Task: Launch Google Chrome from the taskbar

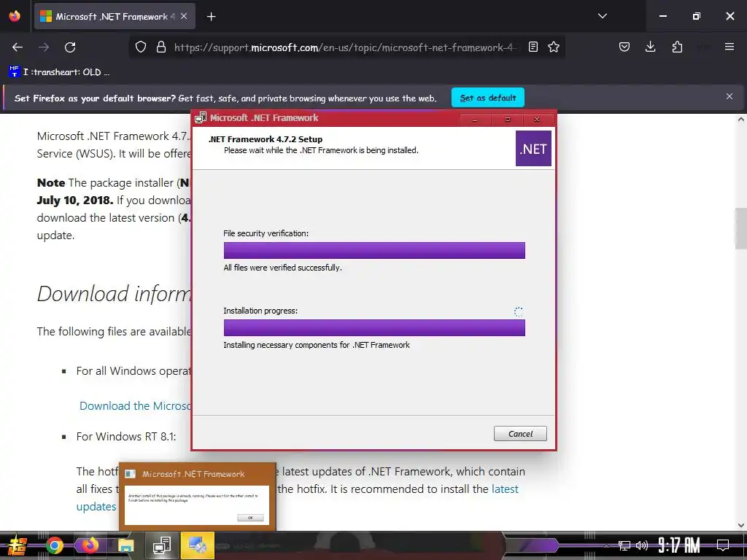Action: tap(55, 545)
